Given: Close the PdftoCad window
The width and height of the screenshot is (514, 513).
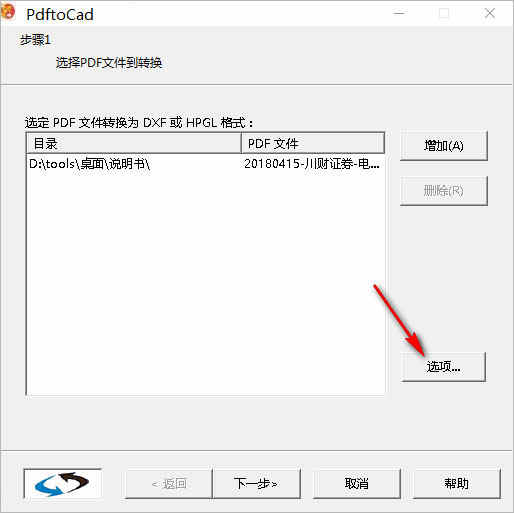Looking at the screenshot, I should 490,13.
